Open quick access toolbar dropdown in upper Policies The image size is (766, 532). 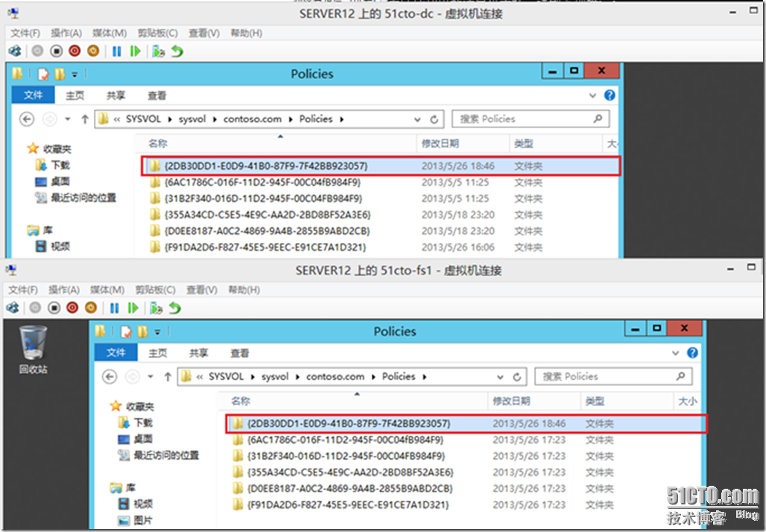point(75,75)
